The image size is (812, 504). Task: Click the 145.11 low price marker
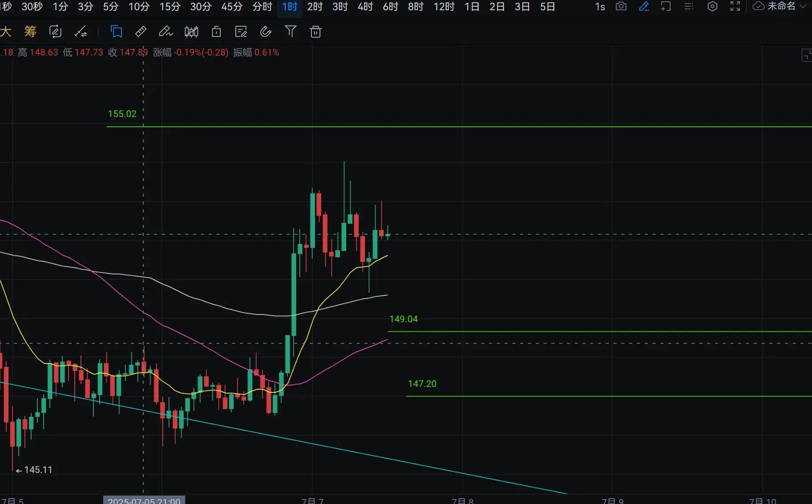pyautogui.click(x=34, y=470)
